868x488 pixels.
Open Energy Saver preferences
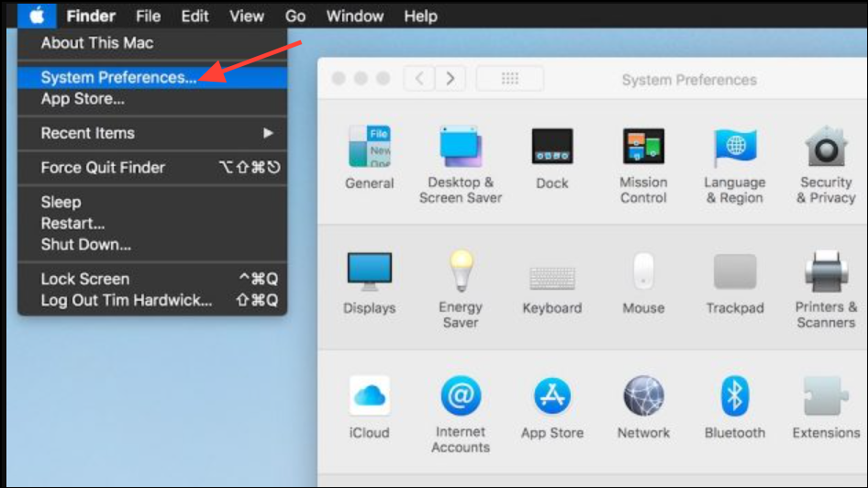tap(461, 289)
